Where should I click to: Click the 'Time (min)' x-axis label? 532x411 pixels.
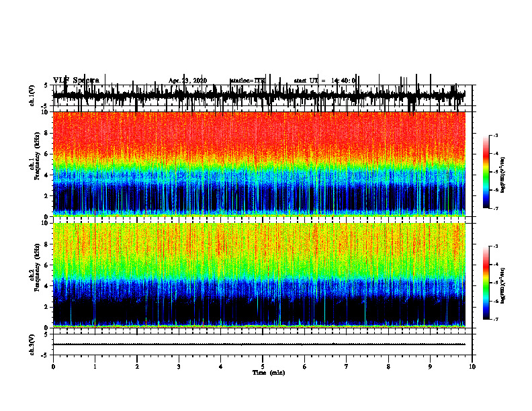click(x=269, y=373)
